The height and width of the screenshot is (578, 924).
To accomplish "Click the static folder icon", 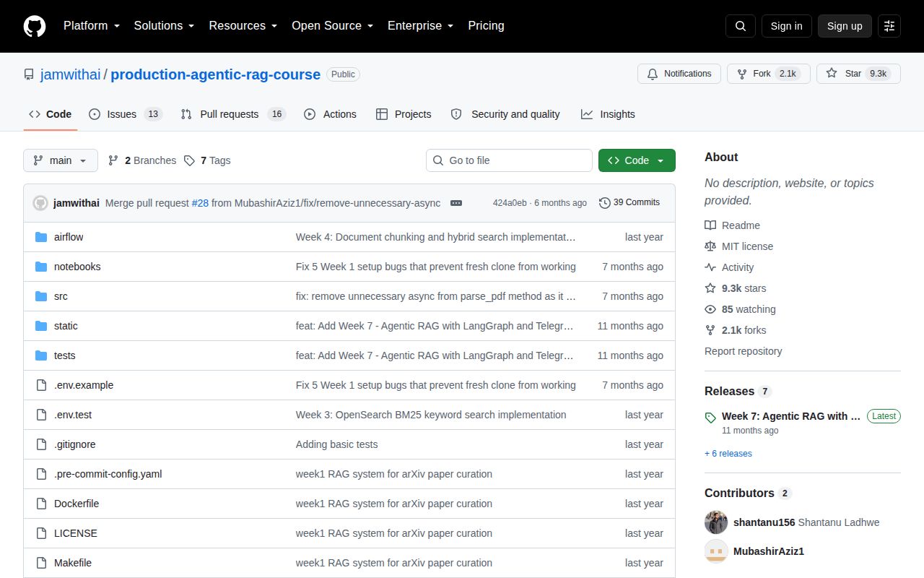I will tap(41, 326).
